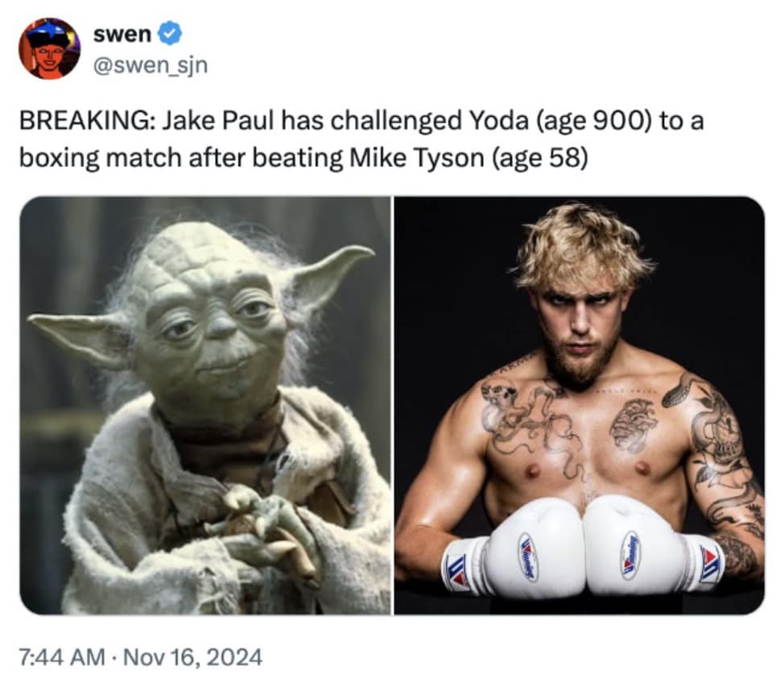Open the shirtless boxer photo on the right

click(580, 405)
